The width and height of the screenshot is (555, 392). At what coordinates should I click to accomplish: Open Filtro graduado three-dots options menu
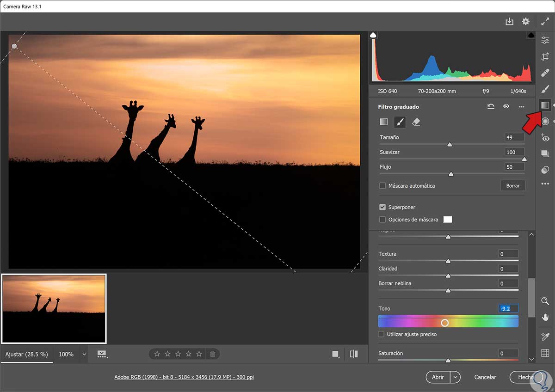click(x=522, y=107)
